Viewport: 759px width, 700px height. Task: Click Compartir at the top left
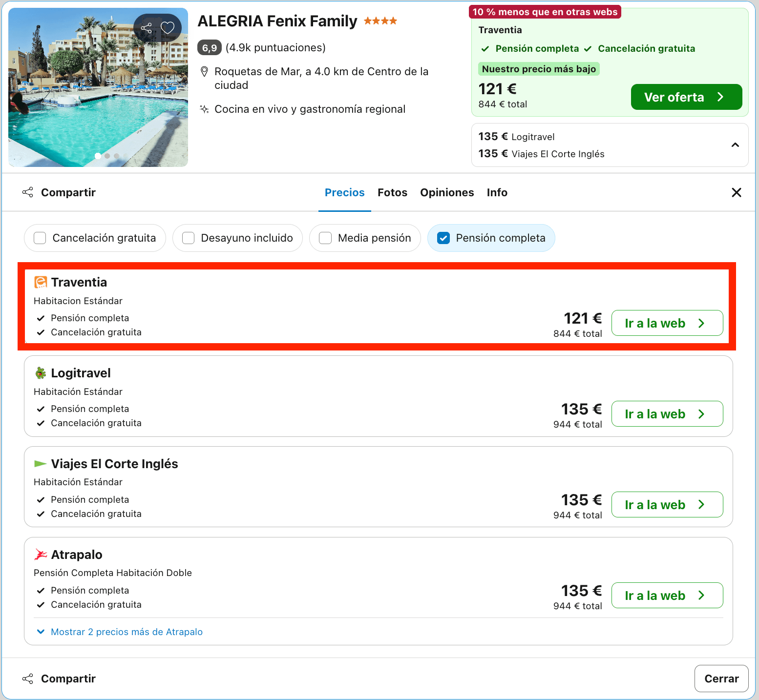click(59, 192)
